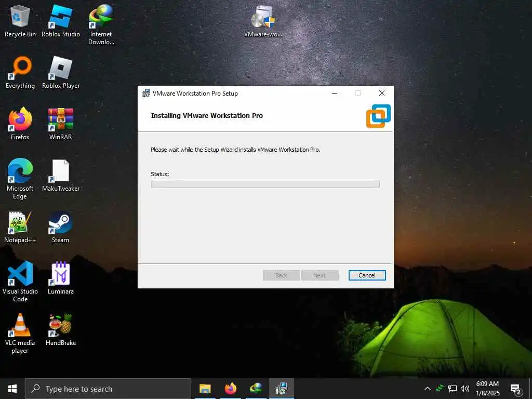Open the Recycle Bin desktop icon
Viewport: 532px width, 399px height.
click(x=20, y=21)
